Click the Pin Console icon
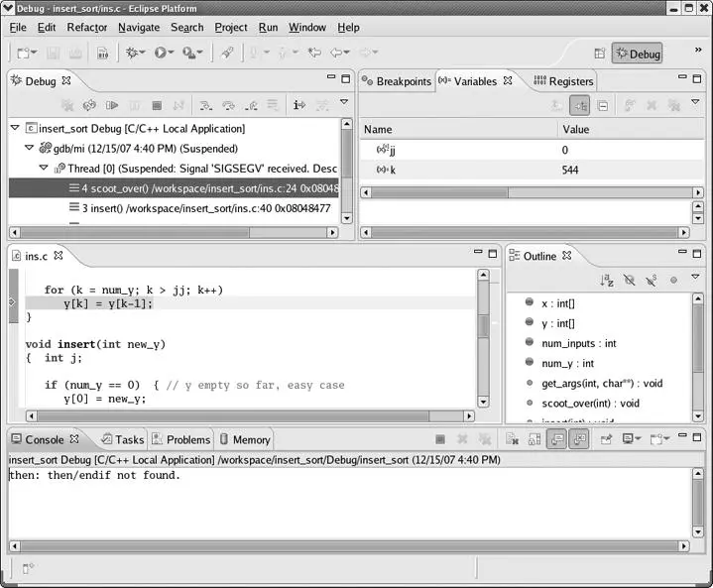Screen dimensions: 713x588 click(606, 439)
